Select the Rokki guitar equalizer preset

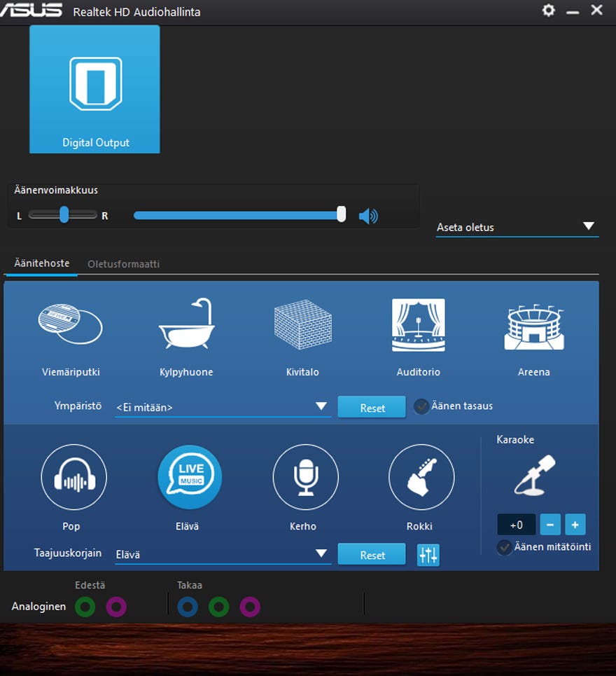pos(421,477)
